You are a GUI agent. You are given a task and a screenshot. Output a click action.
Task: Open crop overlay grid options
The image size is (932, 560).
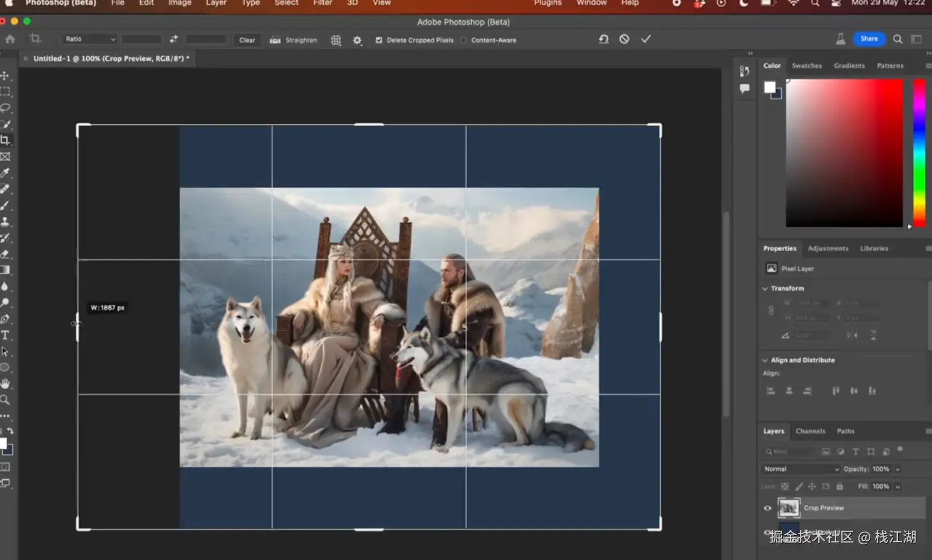coord(336,40)
